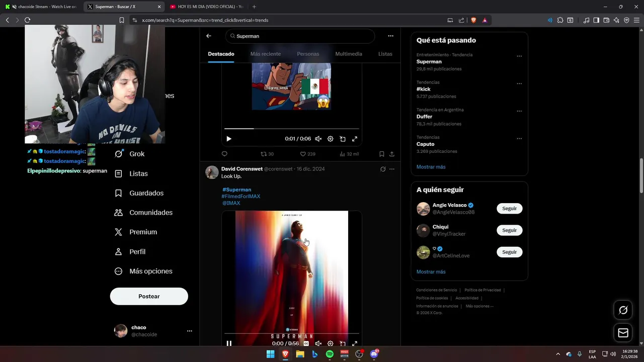Unmute the first video's speaker icon
The width and height of the screenshot is (644, 362).
[x=318, y=139]
